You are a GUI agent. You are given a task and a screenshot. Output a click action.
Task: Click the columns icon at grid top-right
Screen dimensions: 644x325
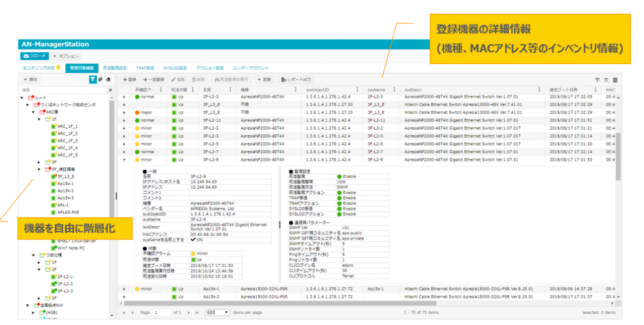click(614, 80)
